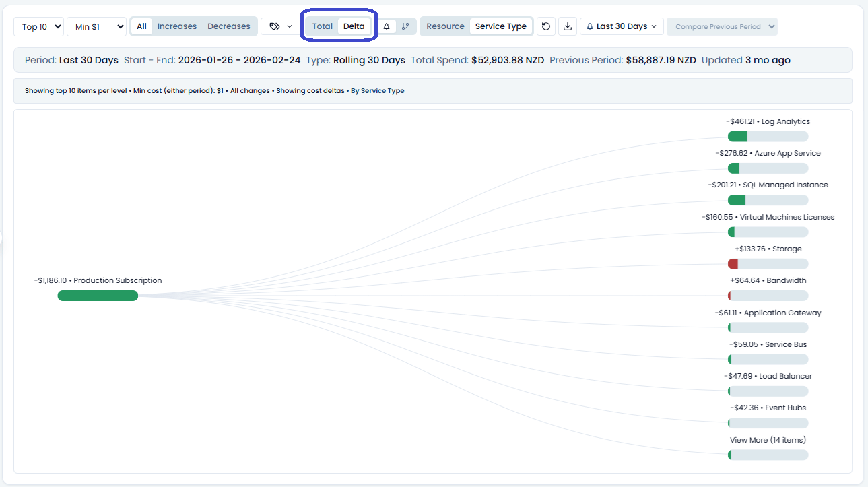The width and height of the screenshot is (868, 487).
Task: Open the Top 10 items dropdown
Action: (x=38, y=26)
